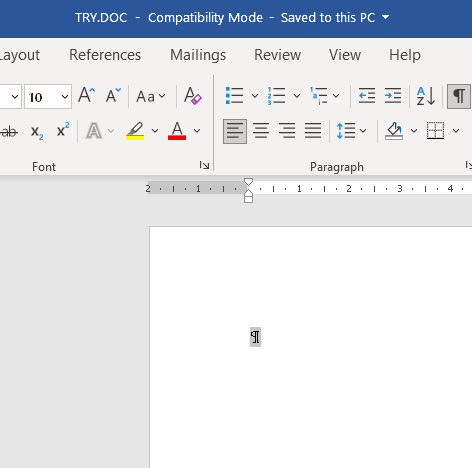Apply red font color

(x=177, y=131)
